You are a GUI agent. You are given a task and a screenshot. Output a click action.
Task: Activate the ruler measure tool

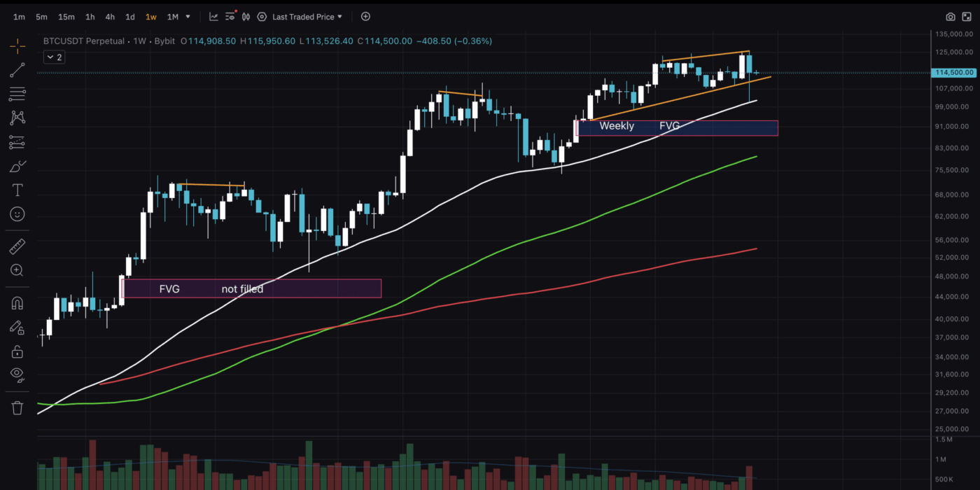coord(17,246)
